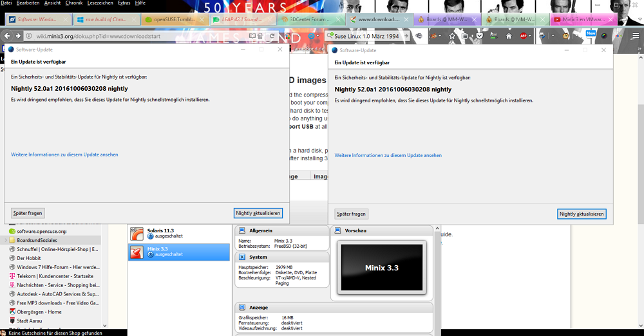This screenshot has height=336, width=644.
Task: Go to the browser home page
Action: pos(509,36)
